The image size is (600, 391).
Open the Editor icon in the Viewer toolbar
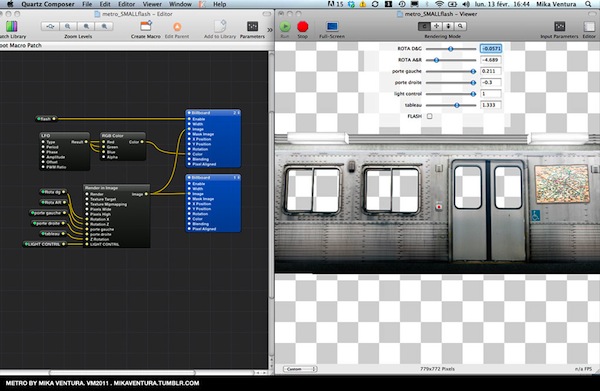click(589, 26)
